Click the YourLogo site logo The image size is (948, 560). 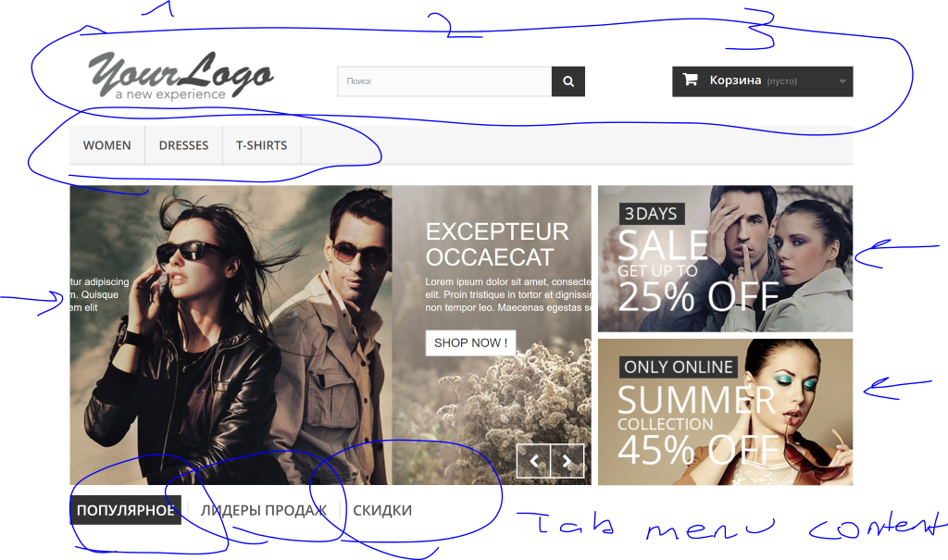[x=181, y=75]
